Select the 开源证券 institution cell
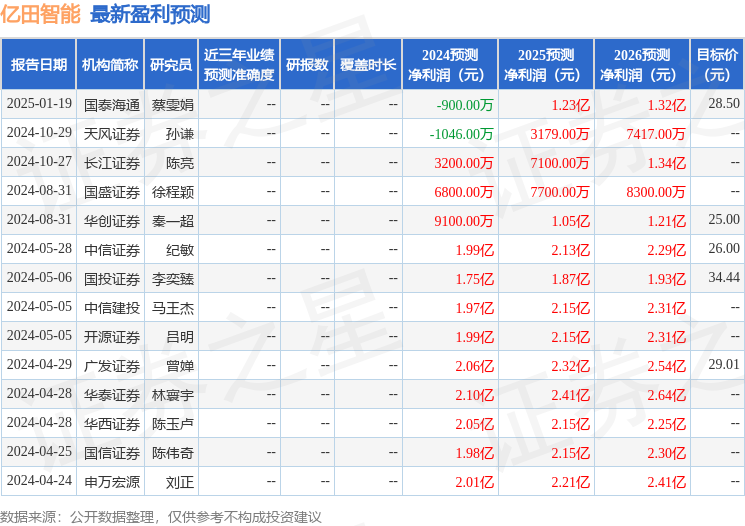Image resolution: width=745 pixels, height=526 pixels. (x=112, y=337)
